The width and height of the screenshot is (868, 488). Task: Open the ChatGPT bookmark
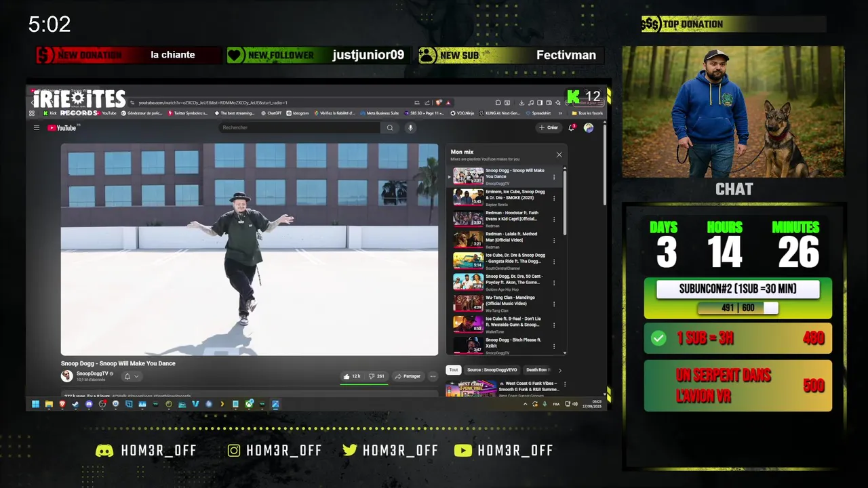pos(271,113)
